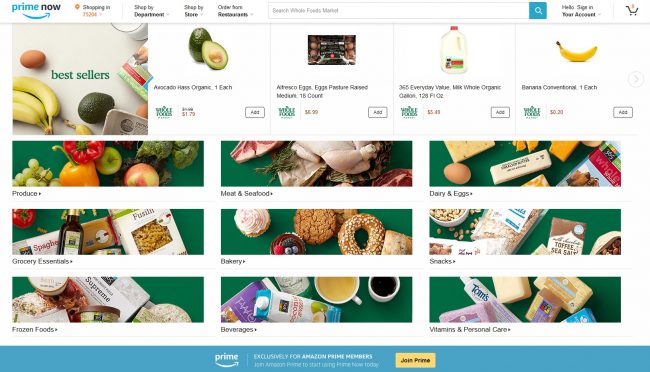This screenshot has width=650, height=372.
Task: Select the organic whole milk gallon image
Action: [x=454, y=50]
